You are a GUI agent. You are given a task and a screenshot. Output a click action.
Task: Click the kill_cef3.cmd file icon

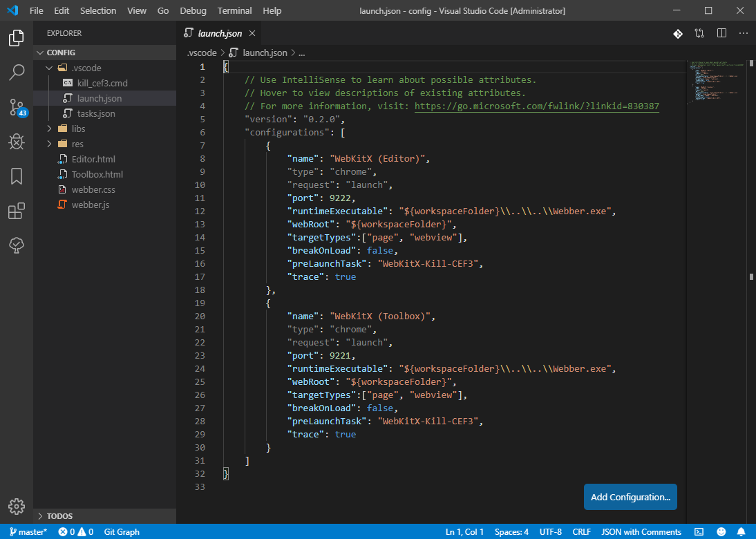pos(68,83)
